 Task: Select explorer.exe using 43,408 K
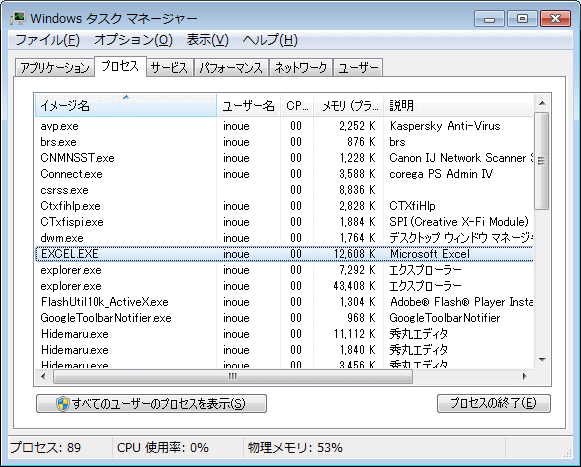click(x=284, y=286)
